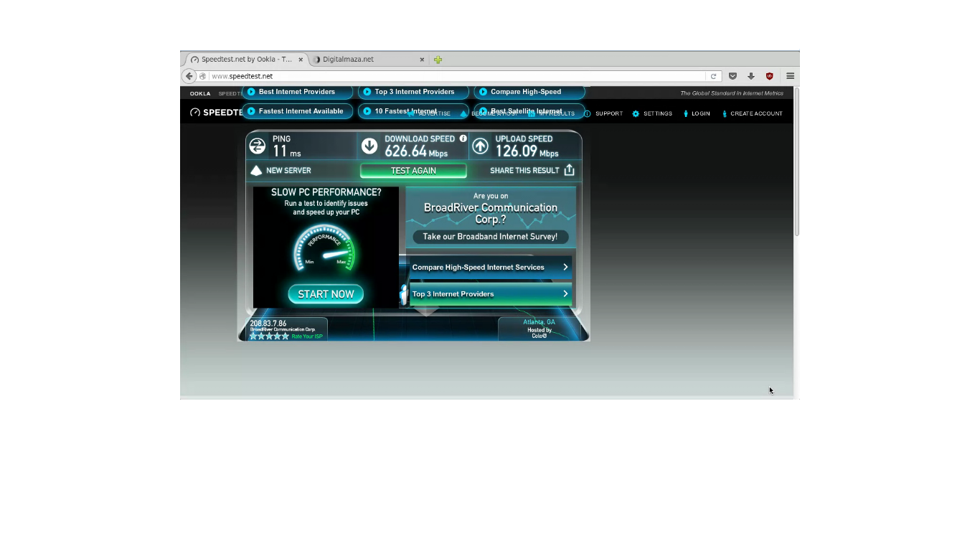This screenshot has height=551, width=980.
Task: Open Compare High-Speed Internet Services panel link
Action: click(491, 267)
